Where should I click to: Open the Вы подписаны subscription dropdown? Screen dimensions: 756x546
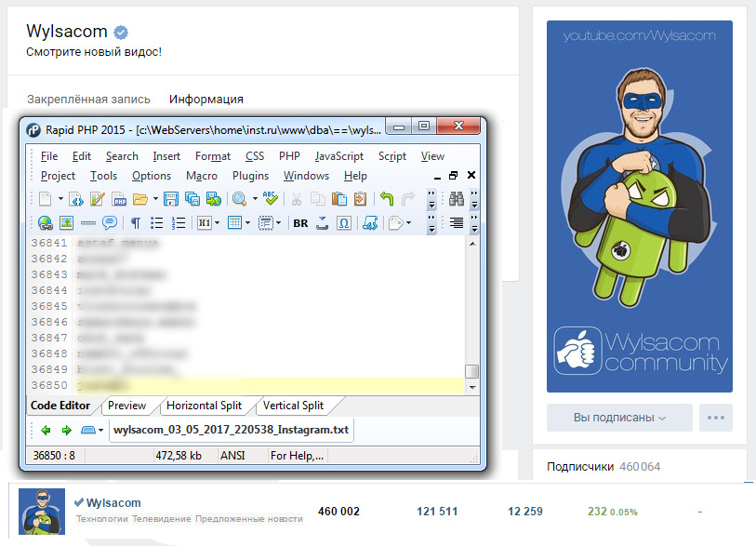click(620, 418)
